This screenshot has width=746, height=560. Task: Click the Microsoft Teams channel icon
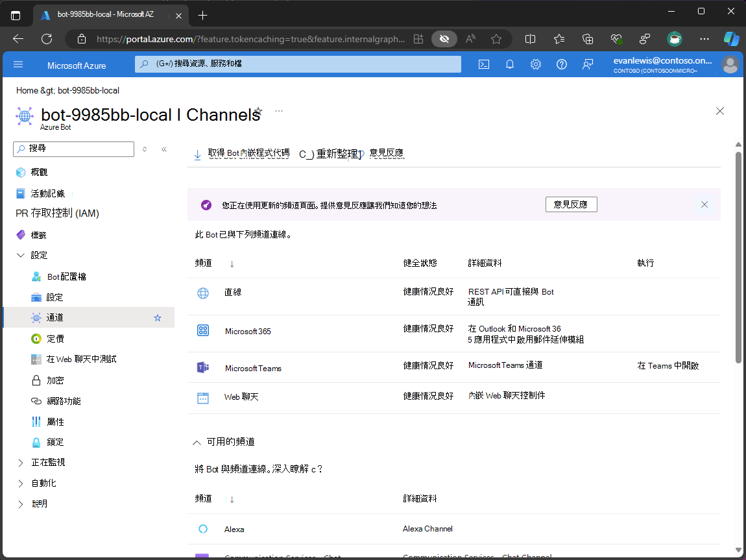pyautogui.click(x=202, y=367)
